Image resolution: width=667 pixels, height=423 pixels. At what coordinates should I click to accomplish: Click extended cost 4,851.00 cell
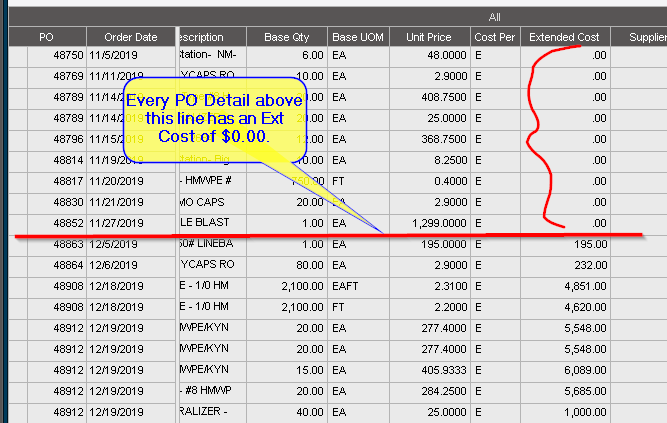tap(565, 286)
